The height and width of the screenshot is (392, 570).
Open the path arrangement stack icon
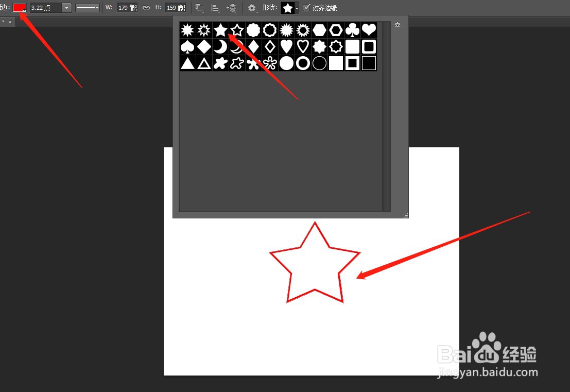[231, 8]
